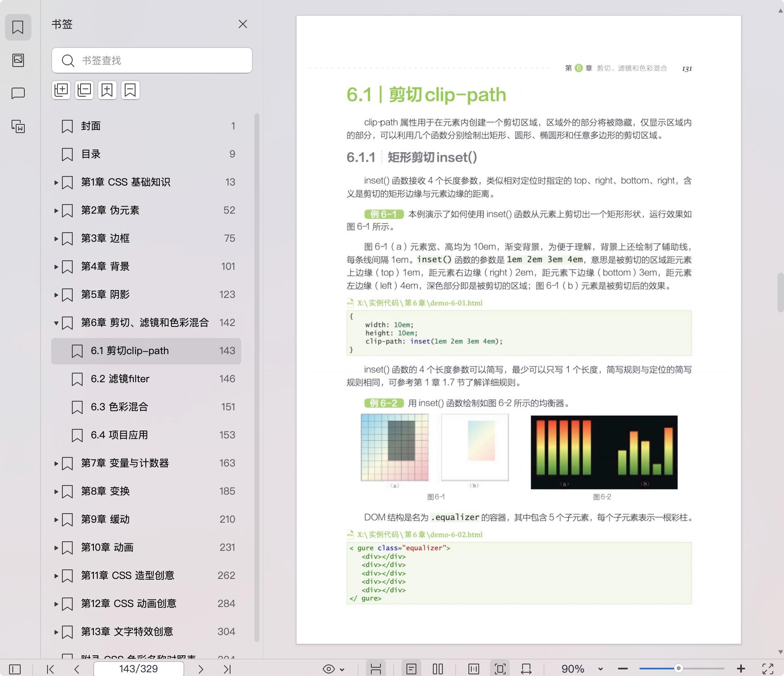Open the convert-to-Word sidebar icon

point(18,126)
